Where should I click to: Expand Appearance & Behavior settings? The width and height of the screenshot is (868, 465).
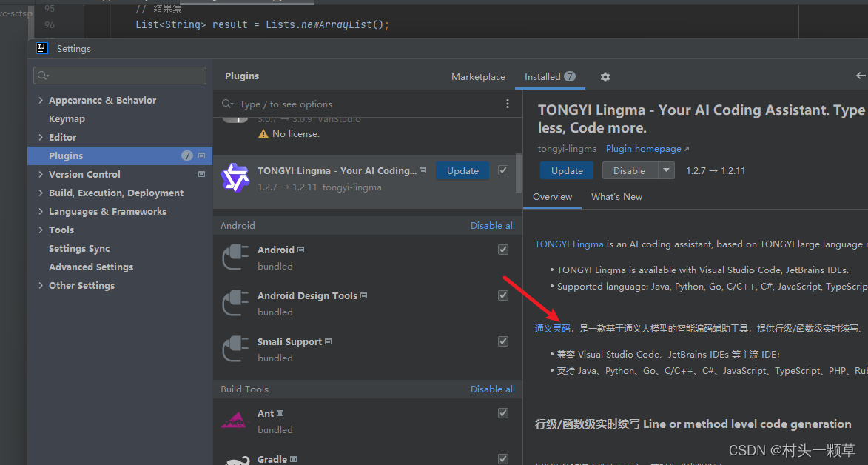[41, 100]
